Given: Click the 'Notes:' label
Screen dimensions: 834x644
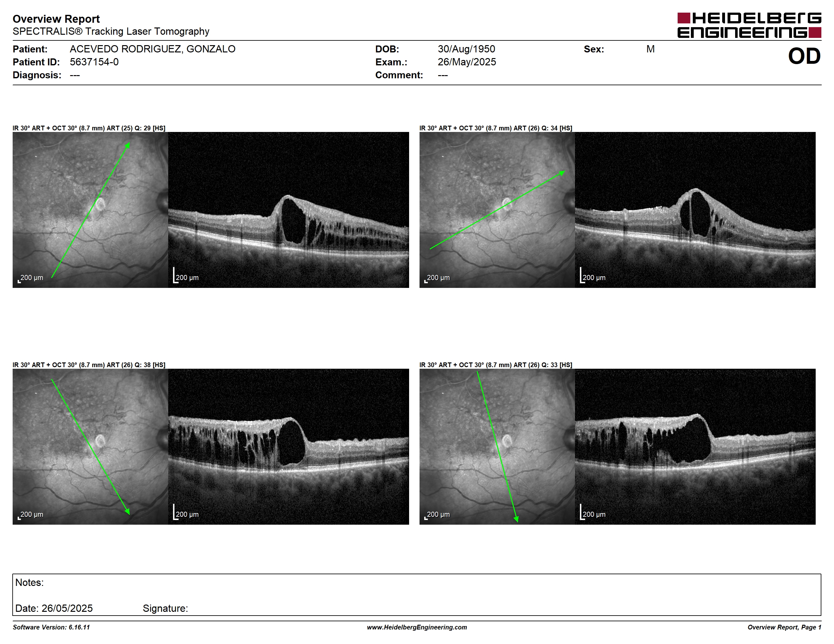Looking at the screenshot, I should pyautogui.click(x=29, y=582).
